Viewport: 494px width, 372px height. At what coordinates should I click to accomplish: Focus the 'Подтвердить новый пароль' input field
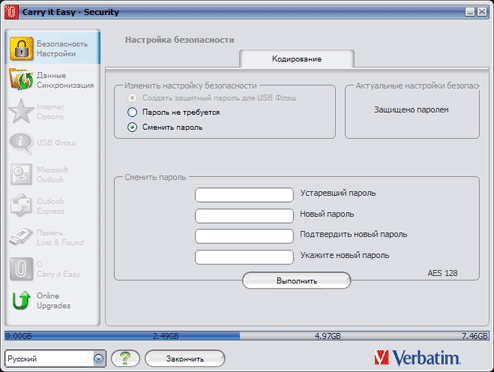pos(244,236)
